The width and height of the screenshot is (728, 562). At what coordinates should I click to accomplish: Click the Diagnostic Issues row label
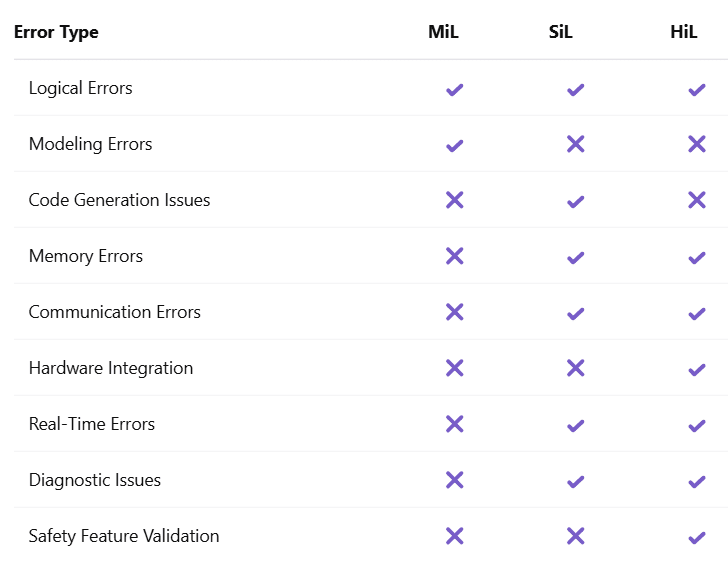[94, 480]
